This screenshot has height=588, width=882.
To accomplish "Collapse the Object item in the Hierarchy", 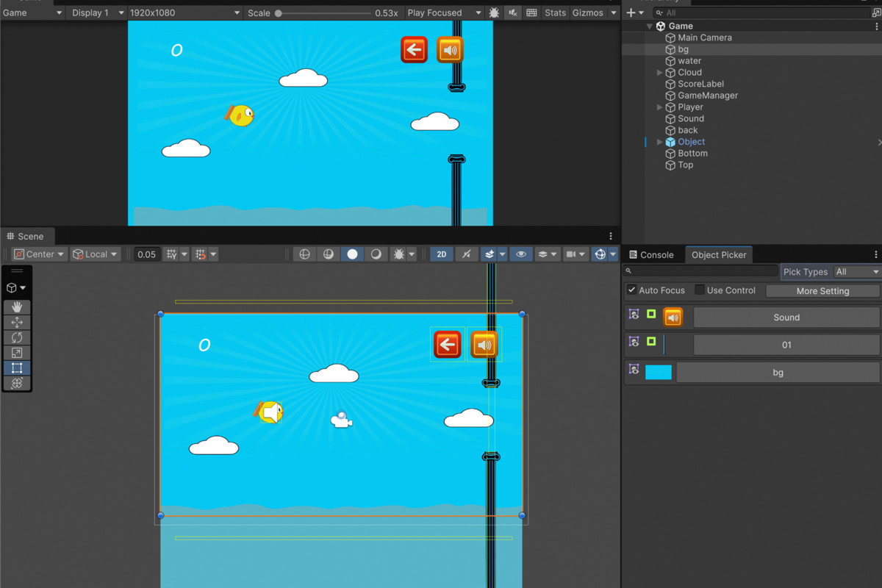I will pos(659,141).
